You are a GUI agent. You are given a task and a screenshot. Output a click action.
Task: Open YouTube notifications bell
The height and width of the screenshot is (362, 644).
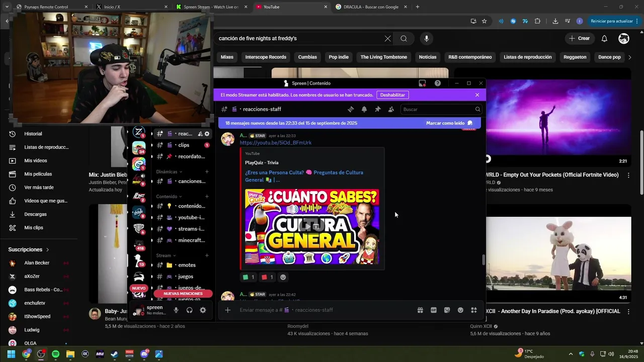click(604, 38)
